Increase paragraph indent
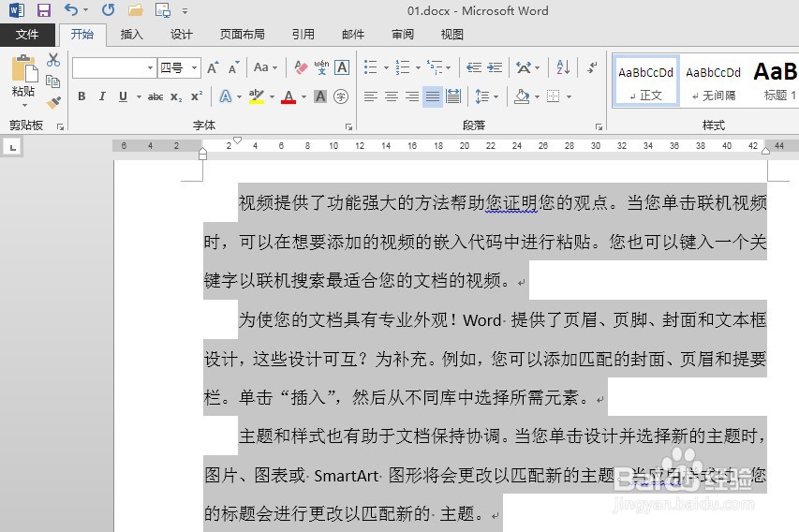This screenshot has width=799, height=532. tap(495, 67)
